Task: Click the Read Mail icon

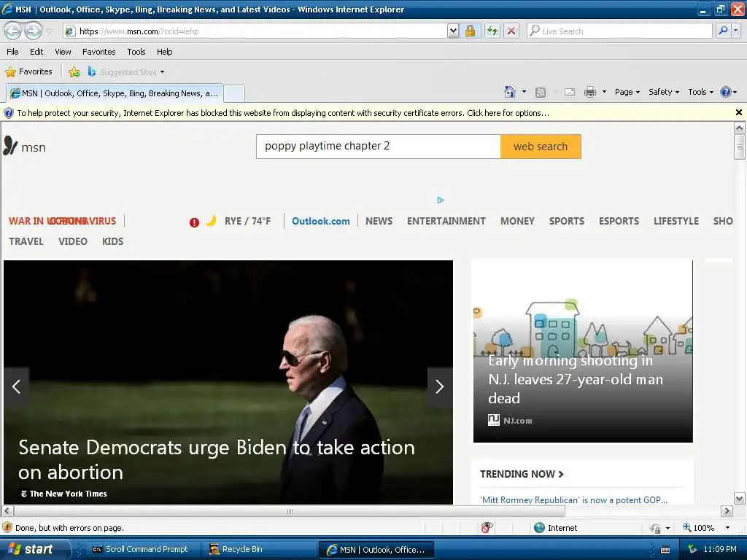Action: click(570, 92)
